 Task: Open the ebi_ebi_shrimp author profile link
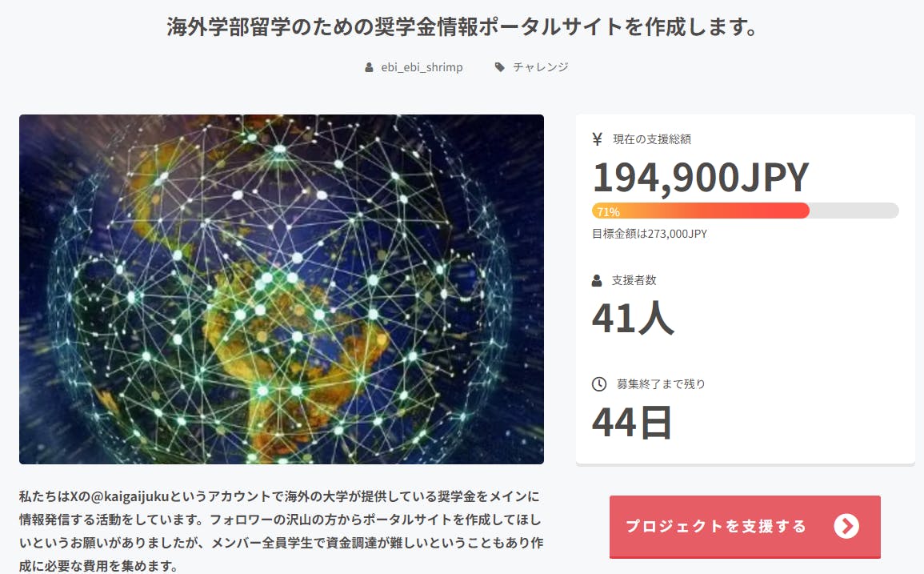tap(422, 67)
